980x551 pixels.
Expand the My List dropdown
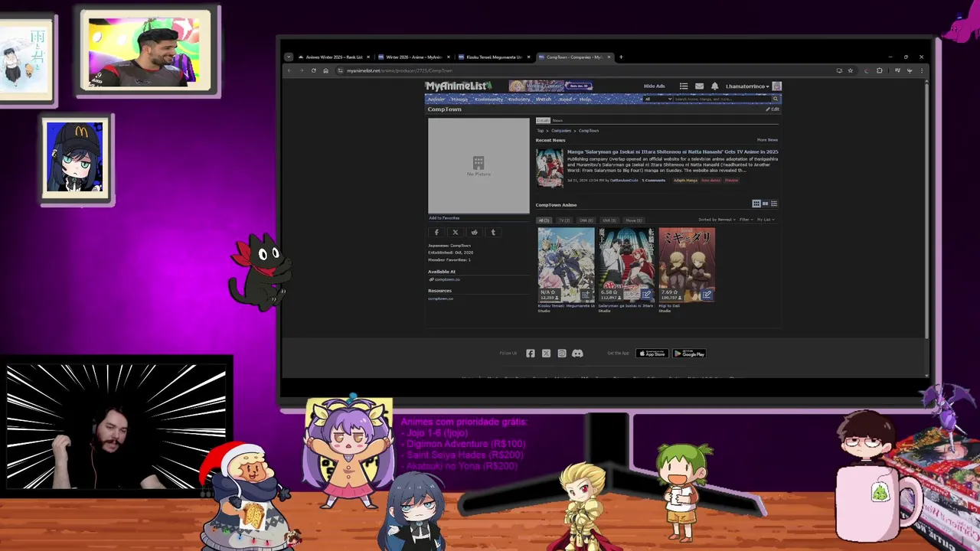(x=766, y=220)
